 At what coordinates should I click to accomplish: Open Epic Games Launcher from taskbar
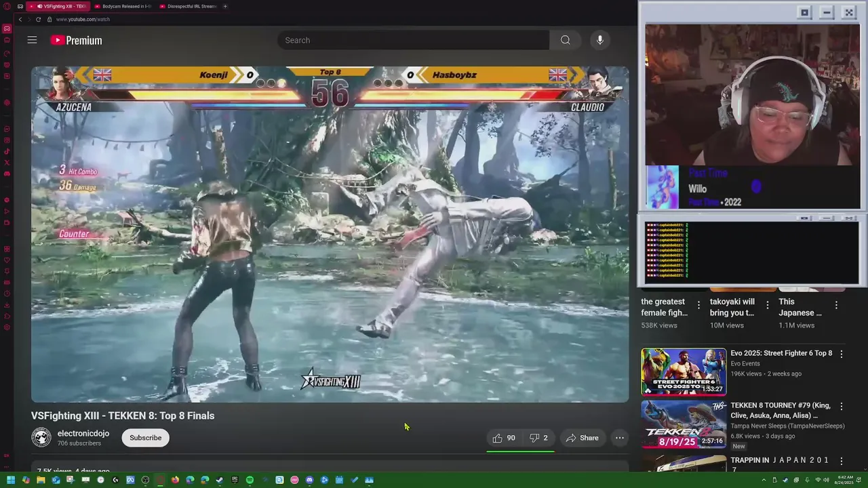tap(235, 480)
